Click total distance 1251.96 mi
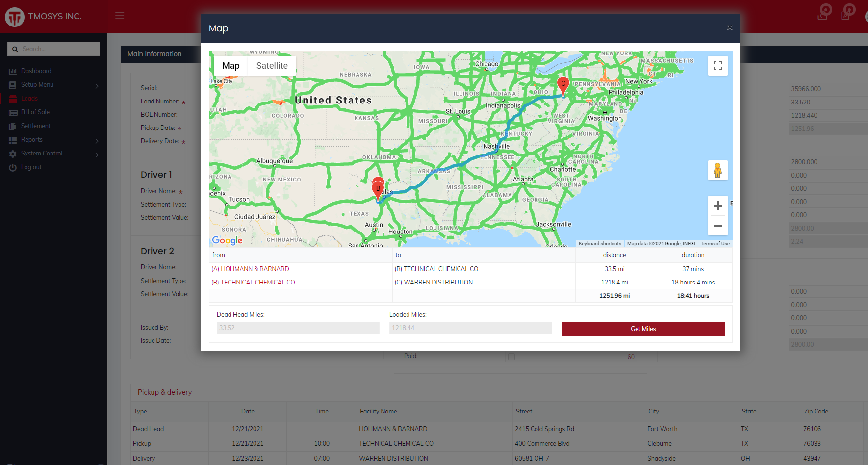868x465 pixels. pyautogui.click(x=614, y=296)
